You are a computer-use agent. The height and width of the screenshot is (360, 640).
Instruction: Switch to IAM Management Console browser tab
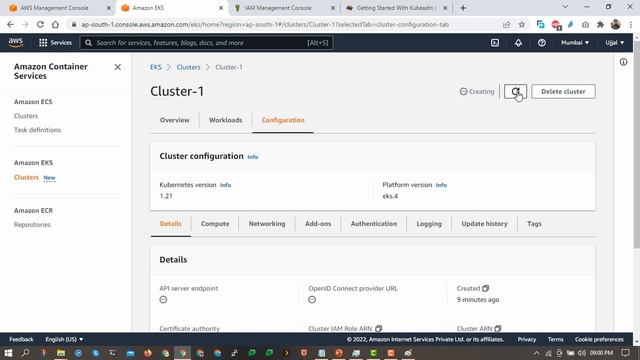[x=278, y=8]
